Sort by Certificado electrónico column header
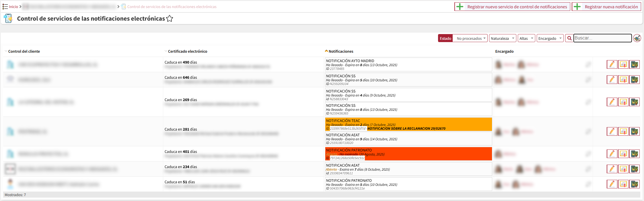644x201 pixels. (x=187, y=52)
